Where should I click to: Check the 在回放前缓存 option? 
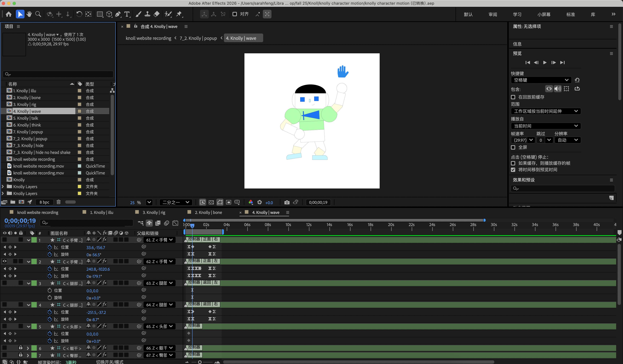tap(513, 97)
